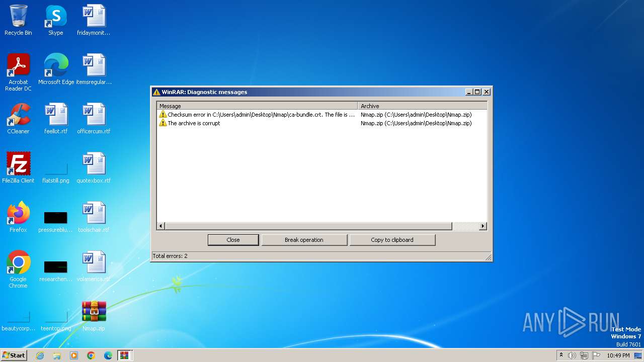The height and width of the screenshot is (362, 644).
Task: Minimize the WinRAR diagnostic window
Action: pos(469,92)
